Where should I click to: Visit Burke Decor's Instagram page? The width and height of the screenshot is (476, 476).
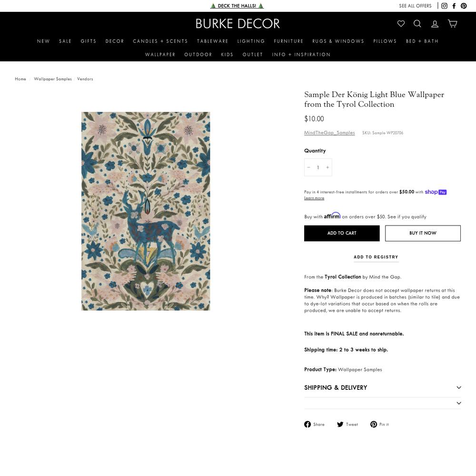pyautogui.click(x=444, y=6)
